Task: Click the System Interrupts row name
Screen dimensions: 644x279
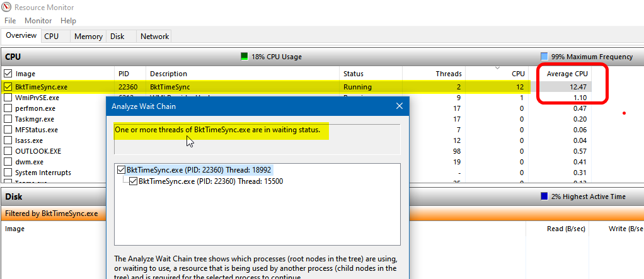Action: pyautogui.click(x=43, y=173)
